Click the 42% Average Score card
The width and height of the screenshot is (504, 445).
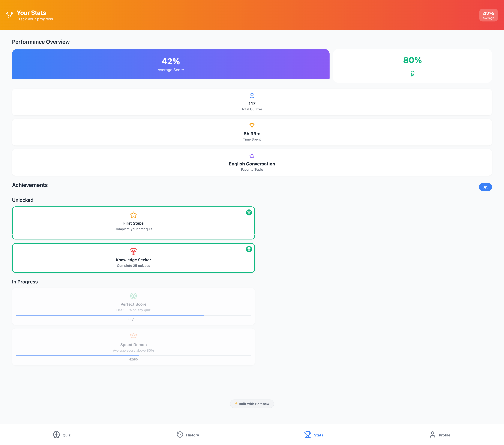[171, 64]
